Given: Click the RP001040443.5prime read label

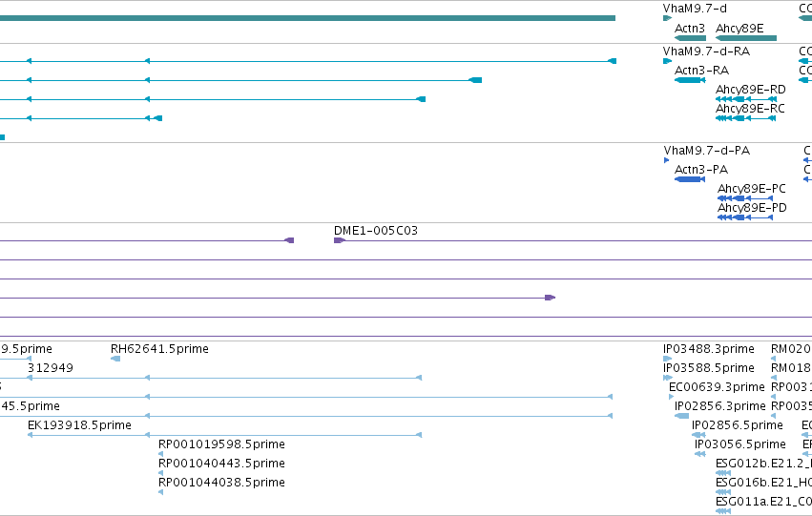Looking at the screenshot, I should 221,464.
